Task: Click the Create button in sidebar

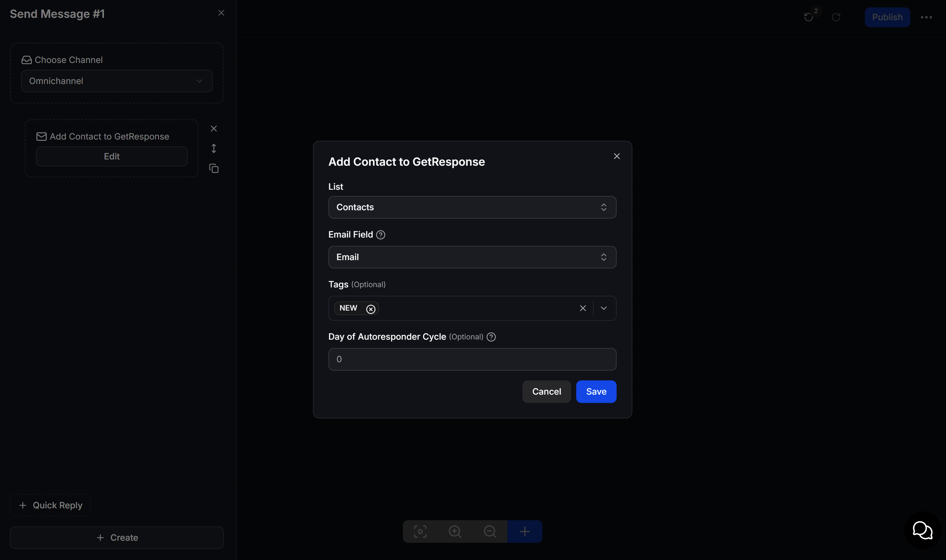Action: coord(117,538)
